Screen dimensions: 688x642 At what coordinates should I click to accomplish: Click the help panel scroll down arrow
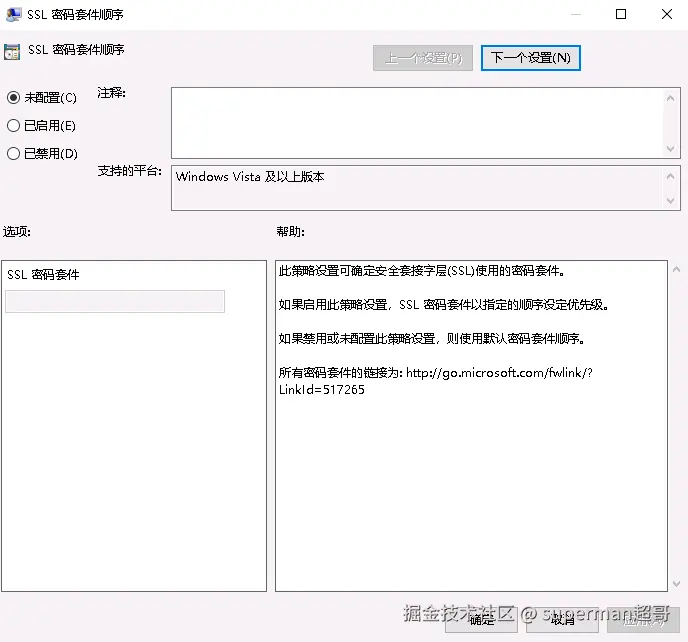676,584
